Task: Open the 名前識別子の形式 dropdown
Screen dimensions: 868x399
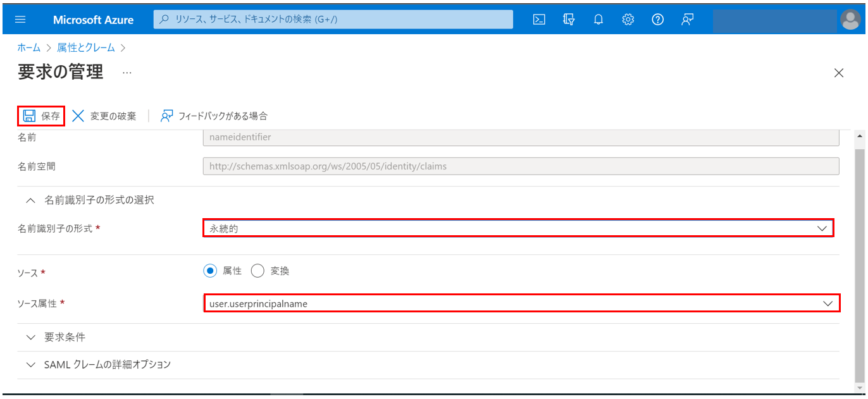Action: click(518, 228)
